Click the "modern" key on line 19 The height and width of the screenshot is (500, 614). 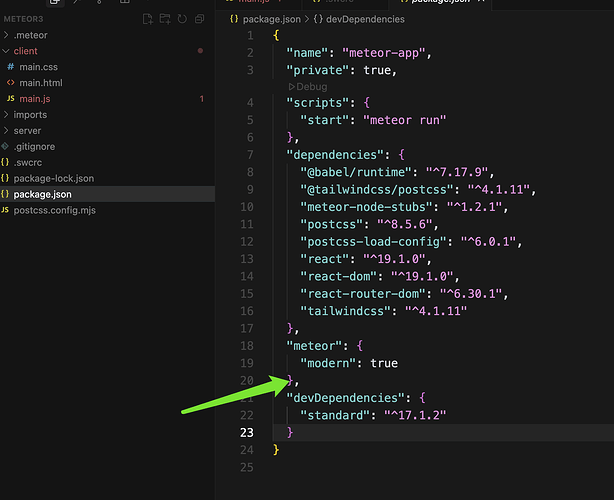[x=328, y=363]
